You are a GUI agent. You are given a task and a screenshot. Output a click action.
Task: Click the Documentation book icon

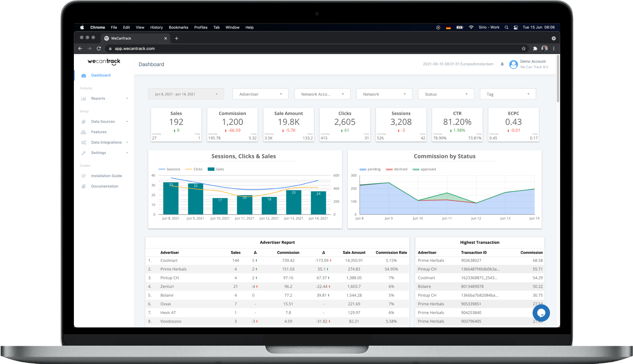click(x=84, y=186)
